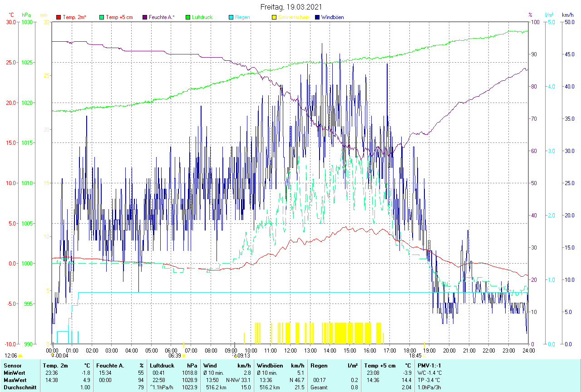
Task: Click the moon marker beside 00:04
Action: click(53, 355)
